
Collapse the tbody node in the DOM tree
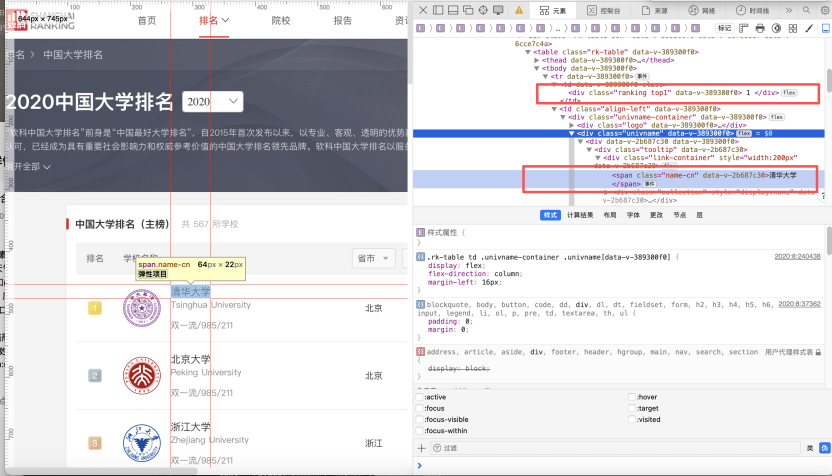(x=536, y=68)
